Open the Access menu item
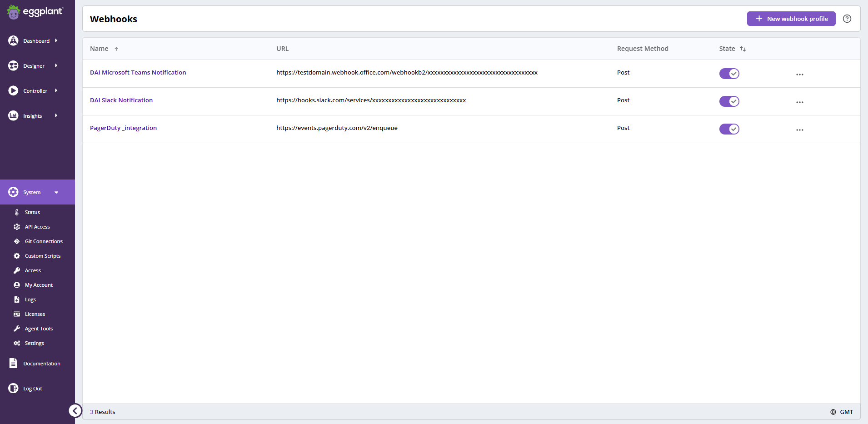The width and height of the screenshot is (868, 424). pyautogui.click(x=33, y=270)
